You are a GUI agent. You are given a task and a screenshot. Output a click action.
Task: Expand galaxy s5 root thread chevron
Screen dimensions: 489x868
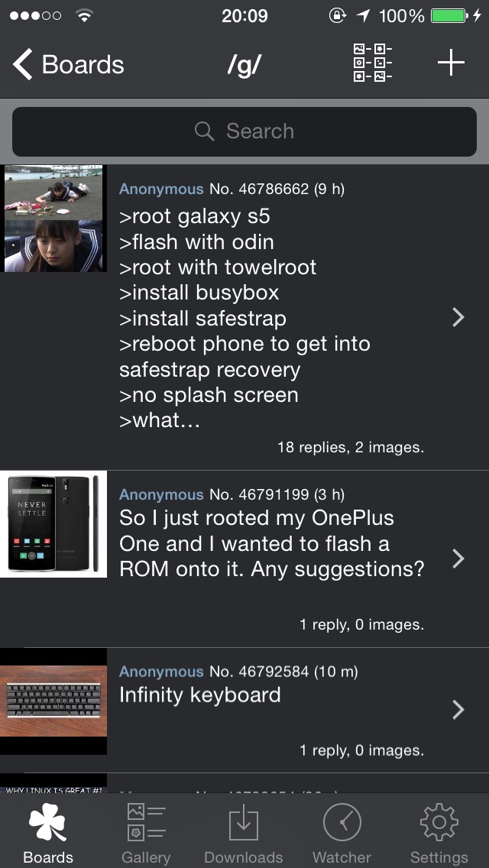click(458, 317)
